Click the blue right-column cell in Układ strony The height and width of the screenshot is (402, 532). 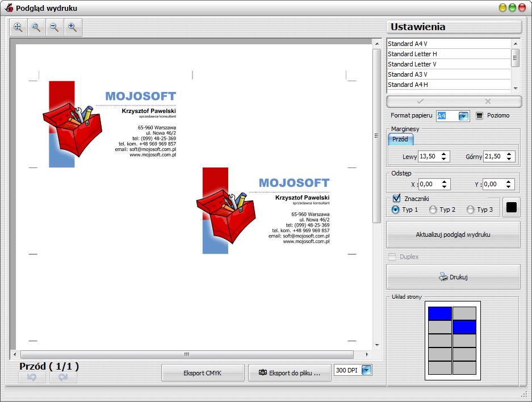pyautogui.click(x=464, y=327)
